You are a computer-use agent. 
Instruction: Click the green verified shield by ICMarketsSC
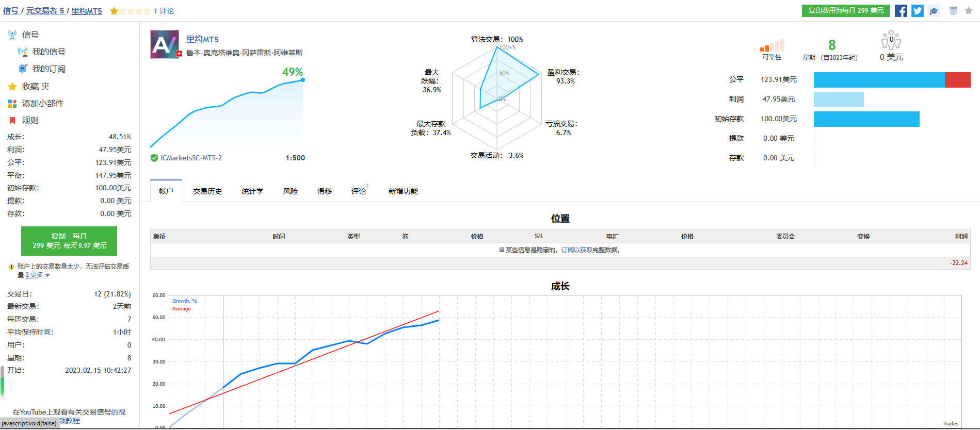[x=154, y=158]
